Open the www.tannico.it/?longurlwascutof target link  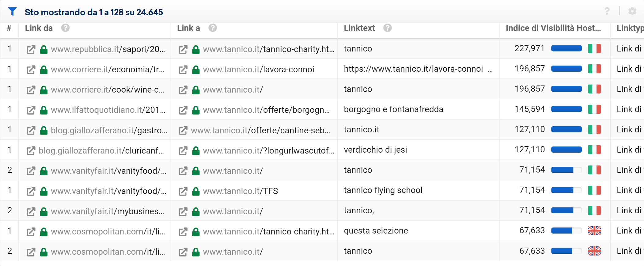click(x=269, y=150)
